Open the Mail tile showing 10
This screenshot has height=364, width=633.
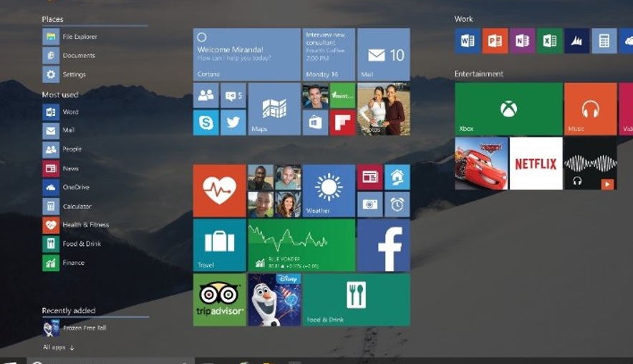[x=384, y=54]
